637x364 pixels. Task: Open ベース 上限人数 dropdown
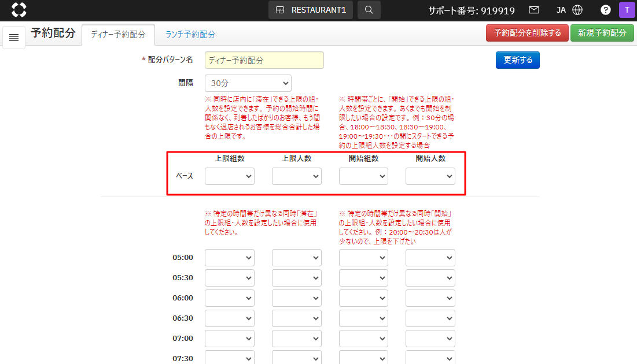point(297,176)
